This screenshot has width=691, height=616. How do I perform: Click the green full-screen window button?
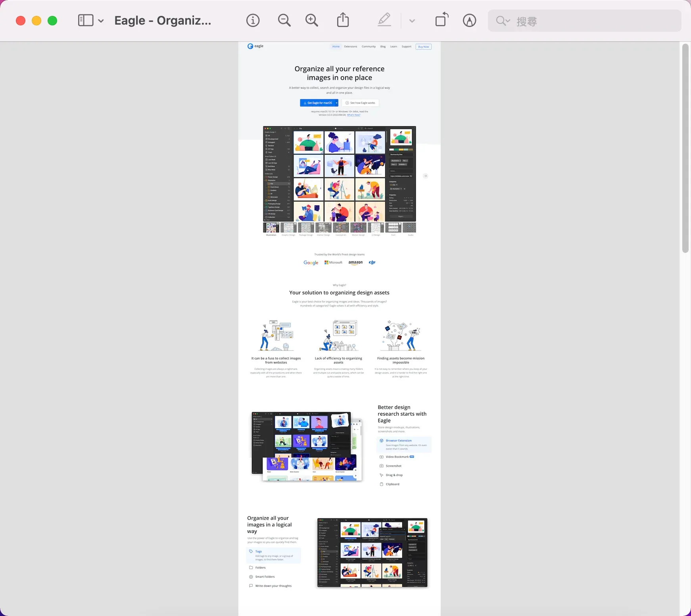[x=52, y=21]
